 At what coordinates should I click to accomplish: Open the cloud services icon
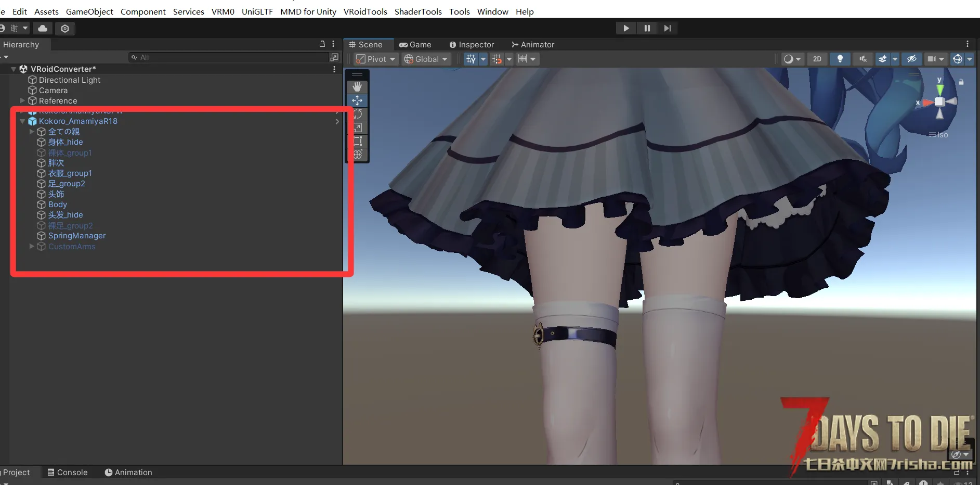43,28
